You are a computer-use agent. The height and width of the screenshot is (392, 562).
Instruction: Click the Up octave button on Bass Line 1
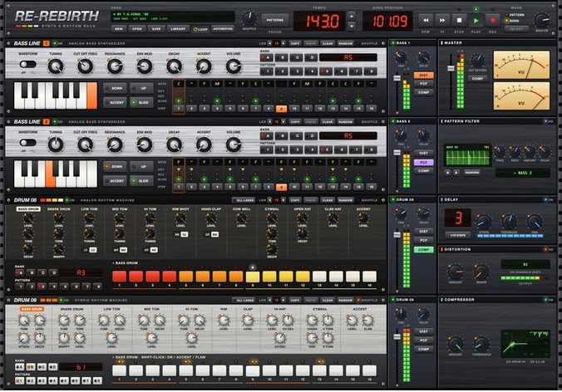(142, 88)
